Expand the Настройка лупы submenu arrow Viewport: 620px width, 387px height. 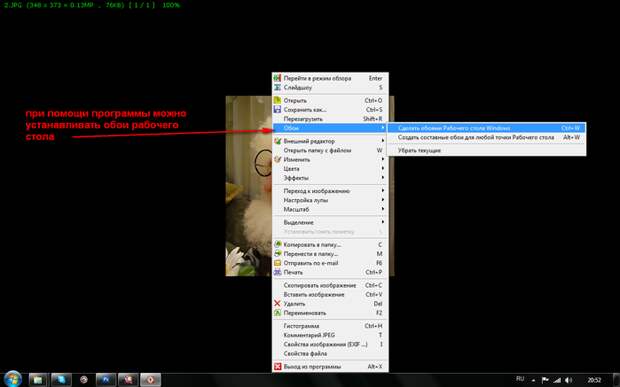pyautogui.click(x=383, y=200)
